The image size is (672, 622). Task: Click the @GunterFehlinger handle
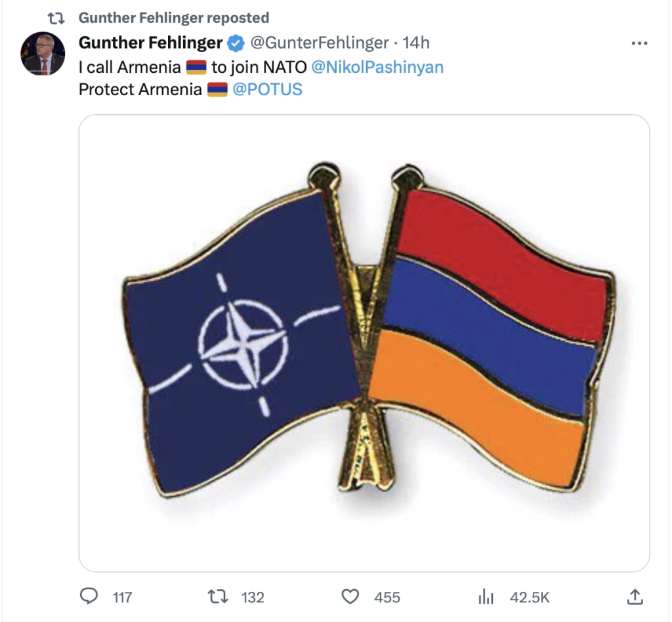point(320,43)
